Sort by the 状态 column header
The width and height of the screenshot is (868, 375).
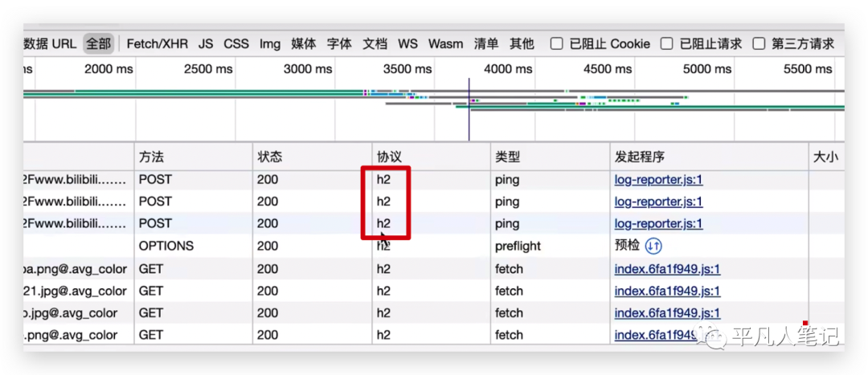pos(269,157)
